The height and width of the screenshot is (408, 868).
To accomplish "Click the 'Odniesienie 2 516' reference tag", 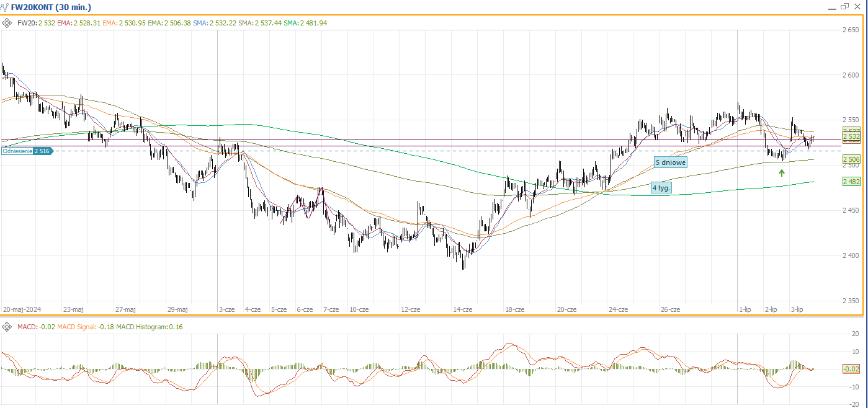I will (x=26, y=151).
